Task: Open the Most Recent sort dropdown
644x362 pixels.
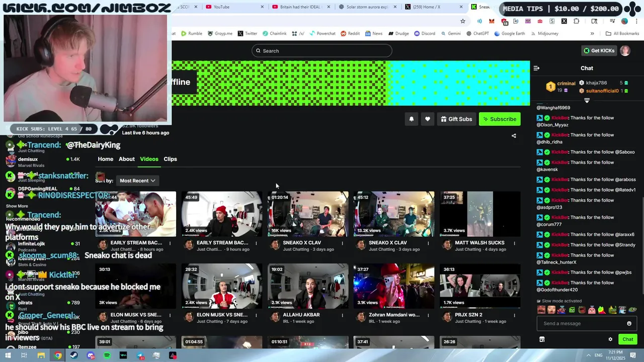Action: tap(137, 180)
